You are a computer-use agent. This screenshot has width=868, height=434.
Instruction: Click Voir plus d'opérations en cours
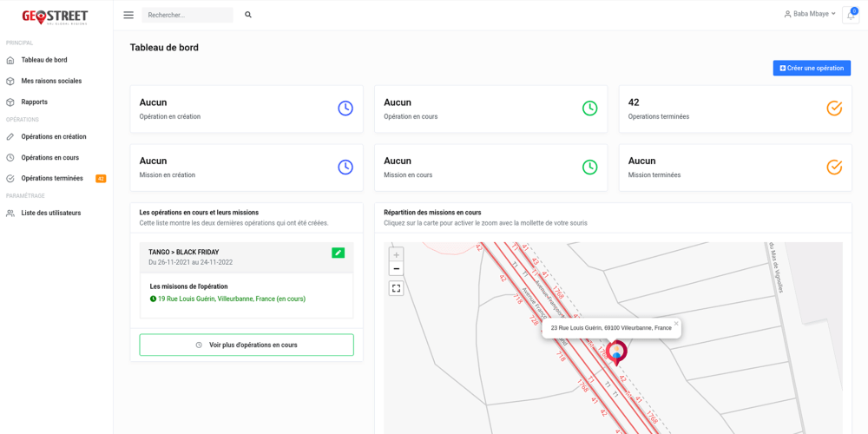tap(247, 345)
